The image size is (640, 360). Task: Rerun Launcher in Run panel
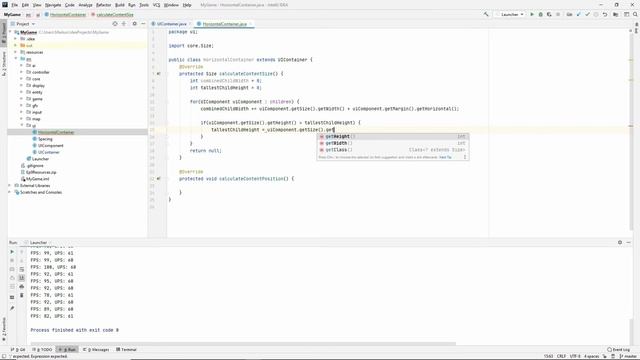click(12, 252)
